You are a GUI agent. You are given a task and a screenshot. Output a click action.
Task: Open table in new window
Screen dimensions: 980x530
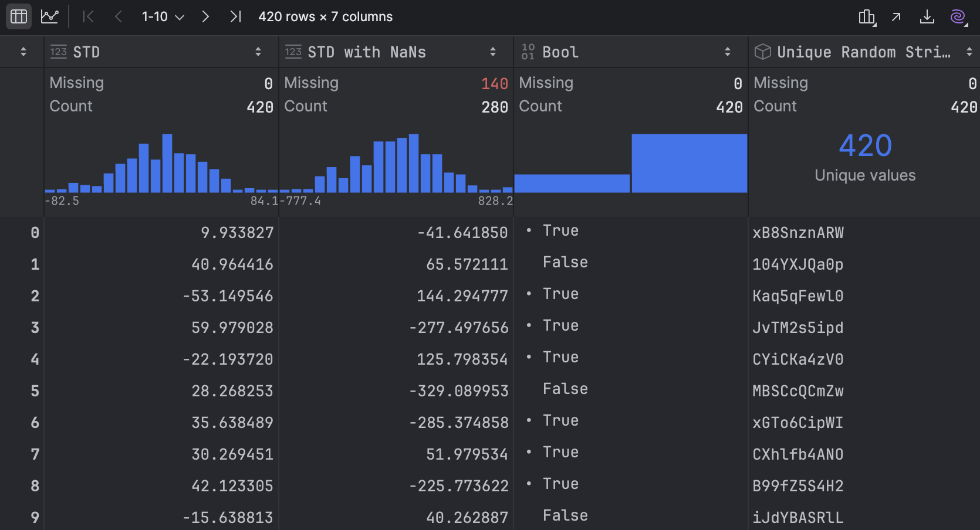pyautogui.click(x=896, y=17)
